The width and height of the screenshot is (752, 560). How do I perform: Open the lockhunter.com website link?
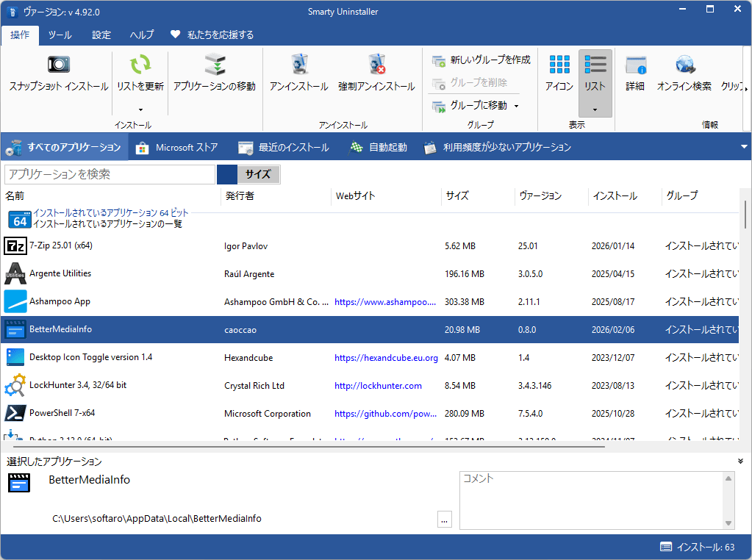click(x=378, y=386)
